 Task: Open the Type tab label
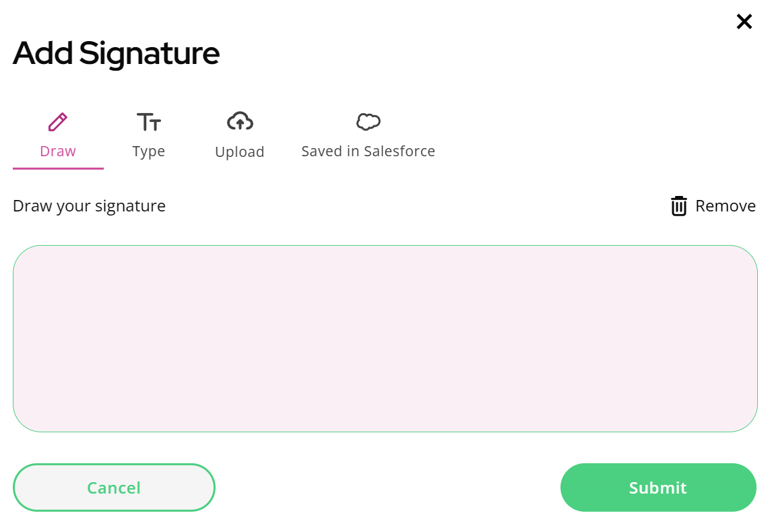(x=148, y=152)
